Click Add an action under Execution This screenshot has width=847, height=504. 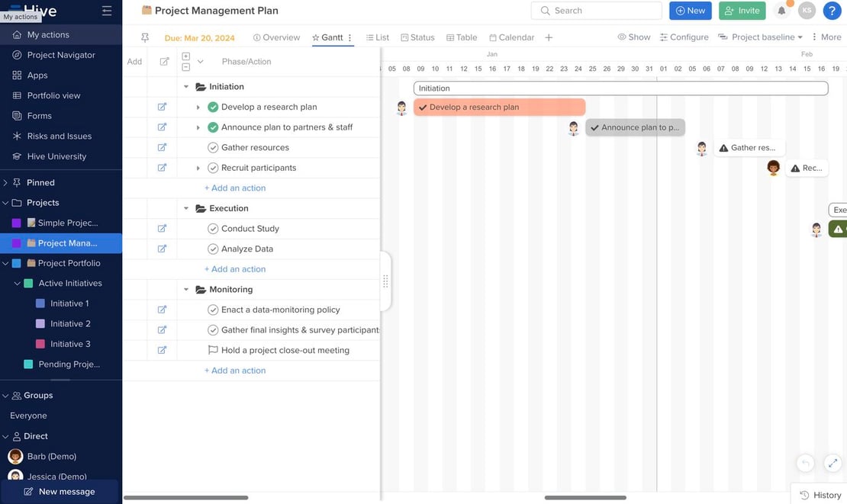click(x=235, y=269)
